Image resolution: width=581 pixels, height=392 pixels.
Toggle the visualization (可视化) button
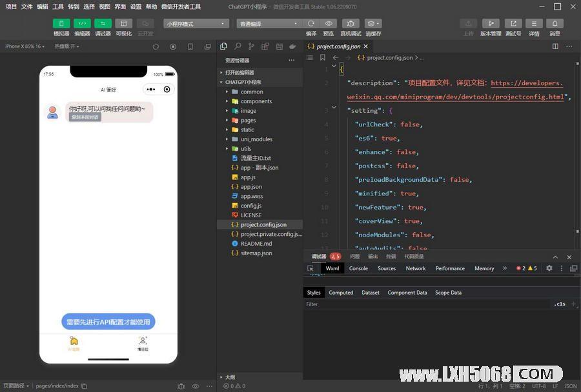click(x=124, y=23)
